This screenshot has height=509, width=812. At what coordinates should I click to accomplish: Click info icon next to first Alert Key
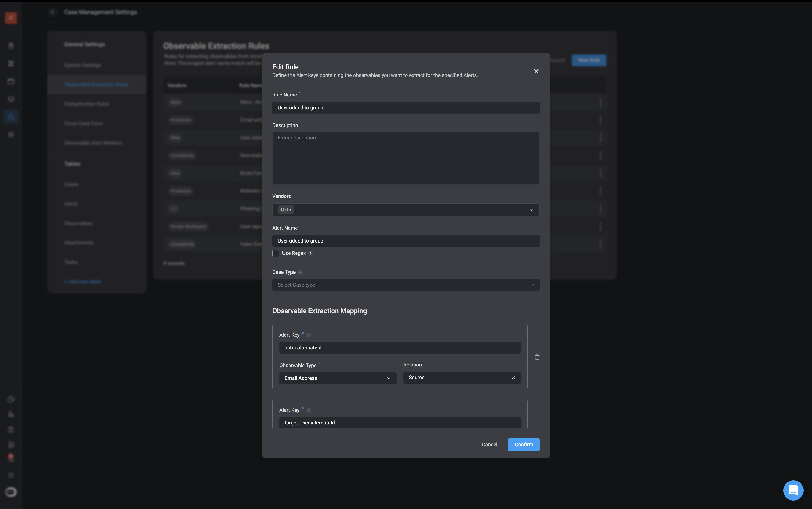coord(308,335)
